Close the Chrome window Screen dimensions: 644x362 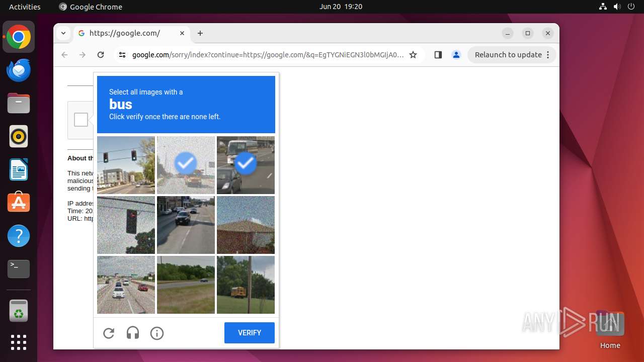coord(548,33)
